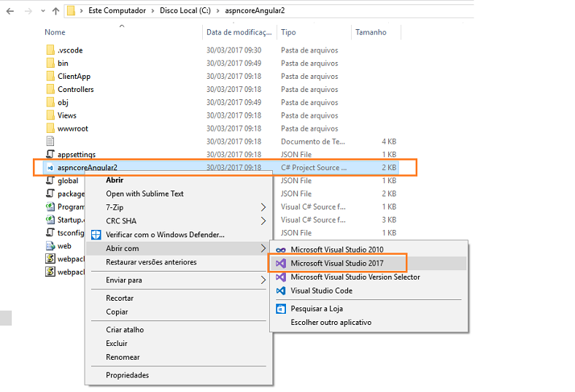Select the first webpack script file icon
This screenshot has width=575, height=392.
tap(50, 258)
